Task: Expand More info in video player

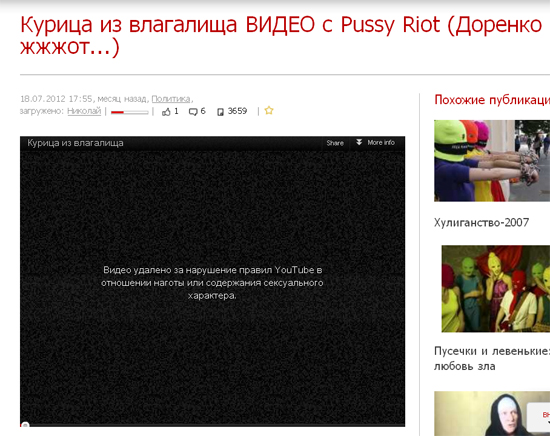Action: [381, 142]
